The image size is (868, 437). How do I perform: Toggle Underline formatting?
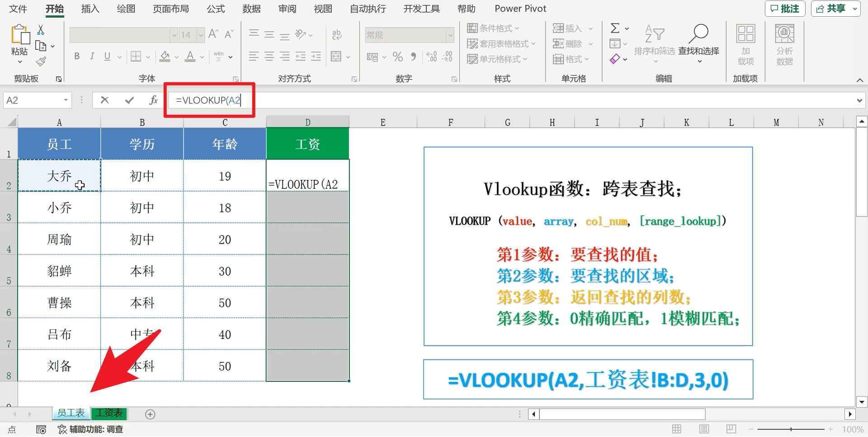[107, 56]
